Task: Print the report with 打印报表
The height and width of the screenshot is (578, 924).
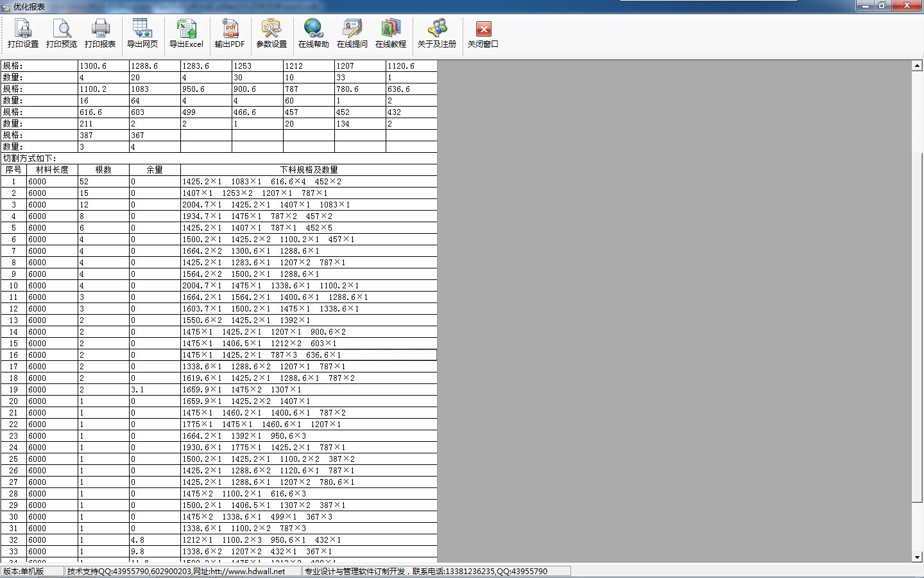Action: click(x=100, y=33)
